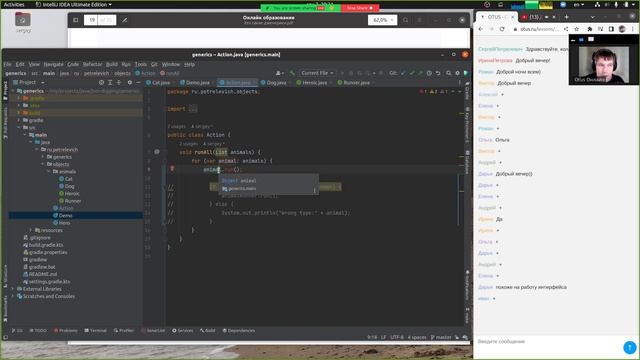Viewport: 640px width, 360px height.
Task: Open Project panel gear options
Action: point(130,82)
